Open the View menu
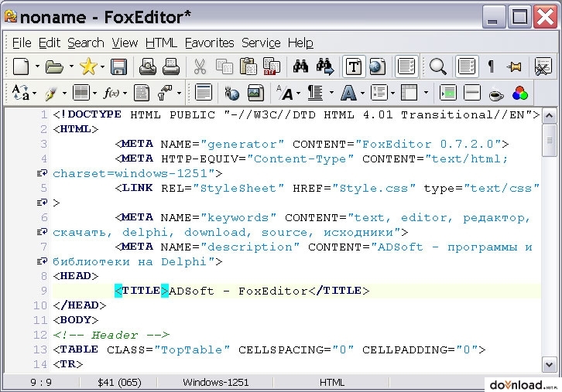Image resolution: width=562 pixels, height=392 pixels. (125, 43)
